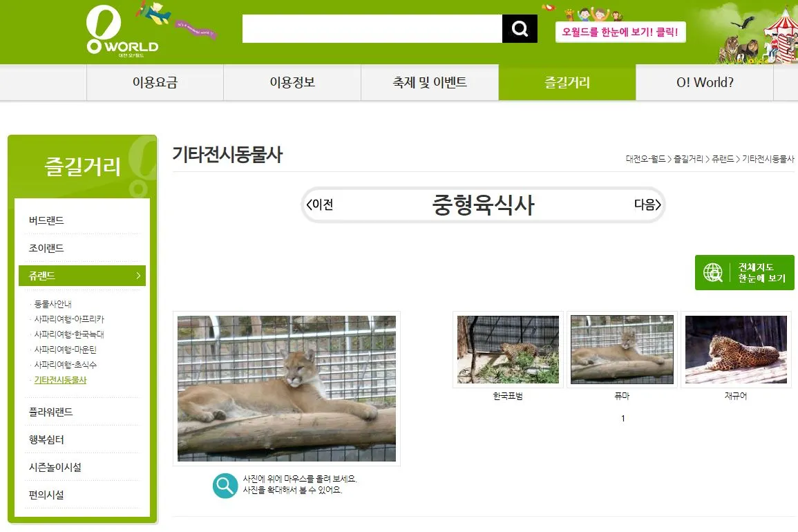This screenshot has width=798, height=532.
Task: Go to previous enclosure with 이전
Action: pyautogui.click(x=320, y=205)
